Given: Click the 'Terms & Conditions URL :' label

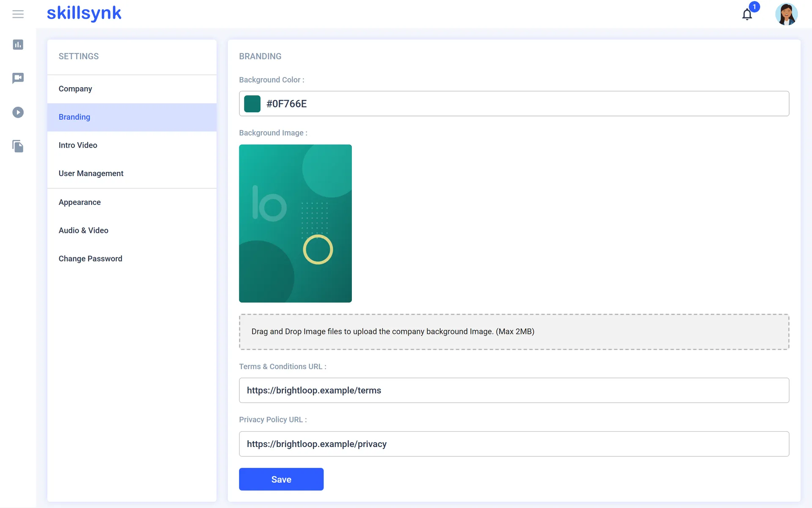Looking at the screenshot, I should (x=283, y=367).
